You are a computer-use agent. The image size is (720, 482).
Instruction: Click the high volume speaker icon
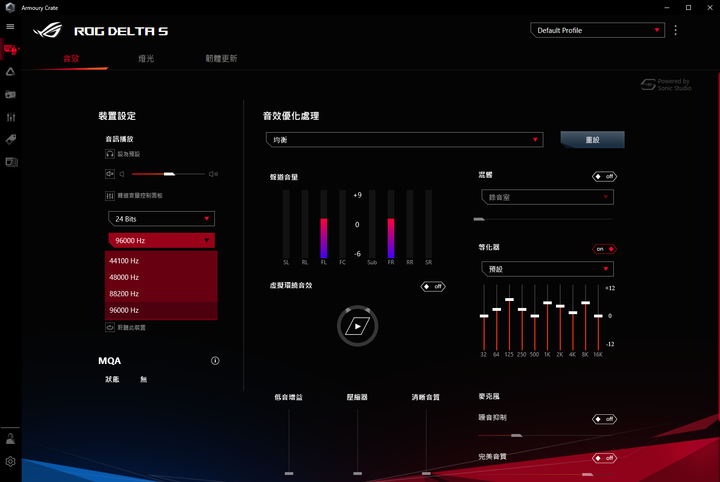(213, 174)
